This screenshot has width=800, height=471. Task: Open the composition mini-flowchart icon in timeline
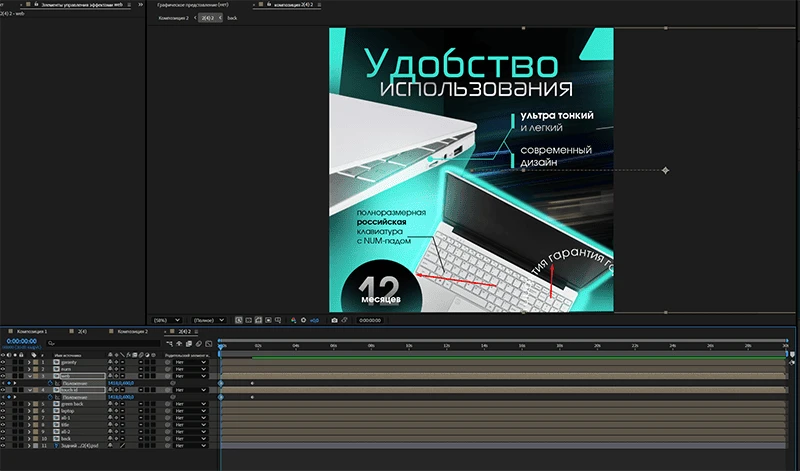coord(169,344)
